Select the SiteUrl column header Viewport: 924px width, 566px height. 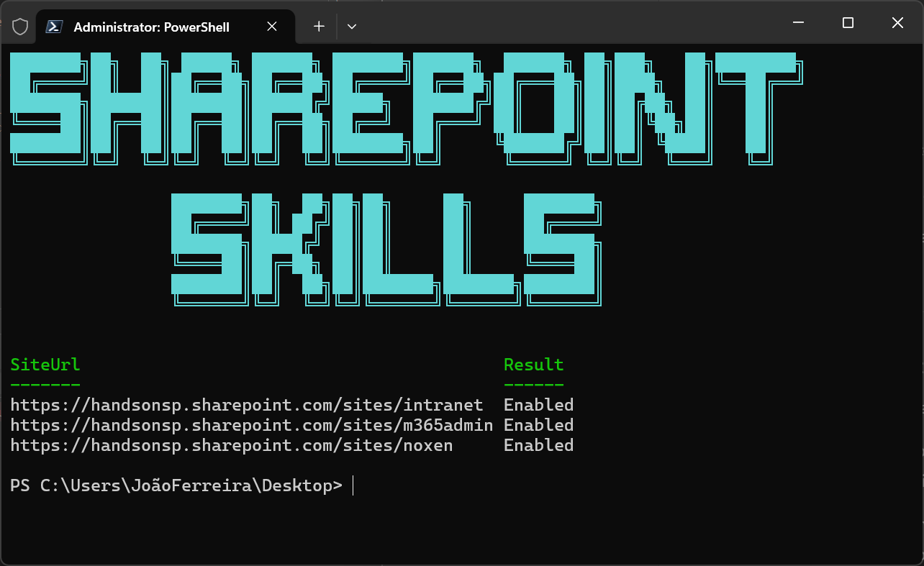pos(45,365)
